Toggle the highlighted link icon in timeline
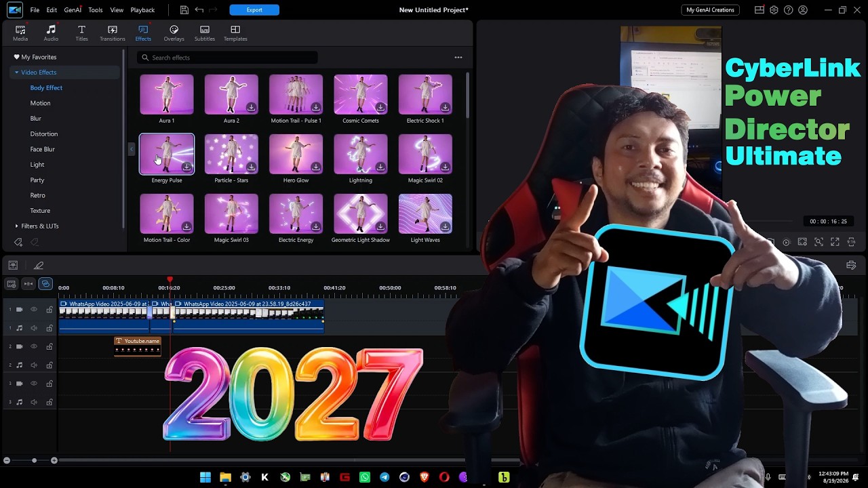The width and height of the screenshot is (868, 488). (45, 284)
